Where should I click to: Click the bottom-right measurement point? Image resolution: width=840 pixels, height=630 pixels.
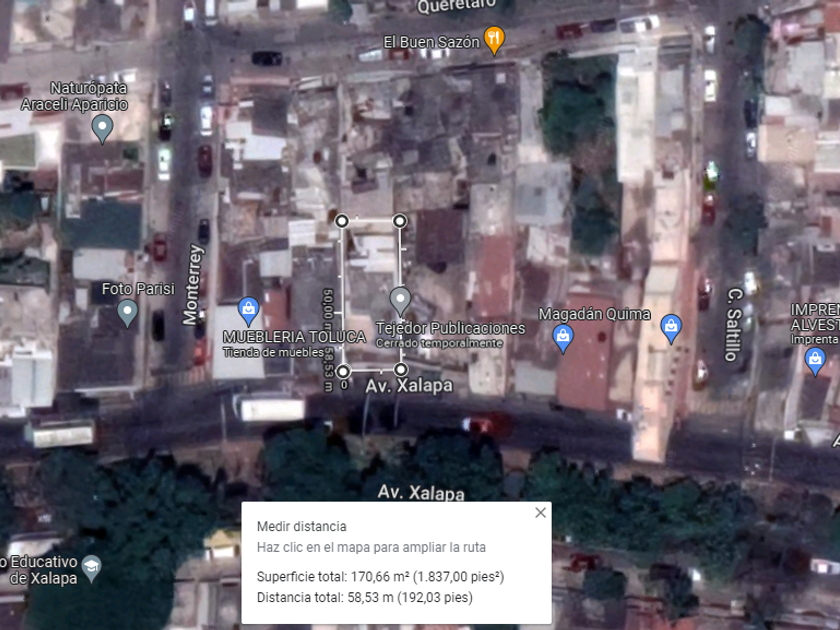coord(400,370)
